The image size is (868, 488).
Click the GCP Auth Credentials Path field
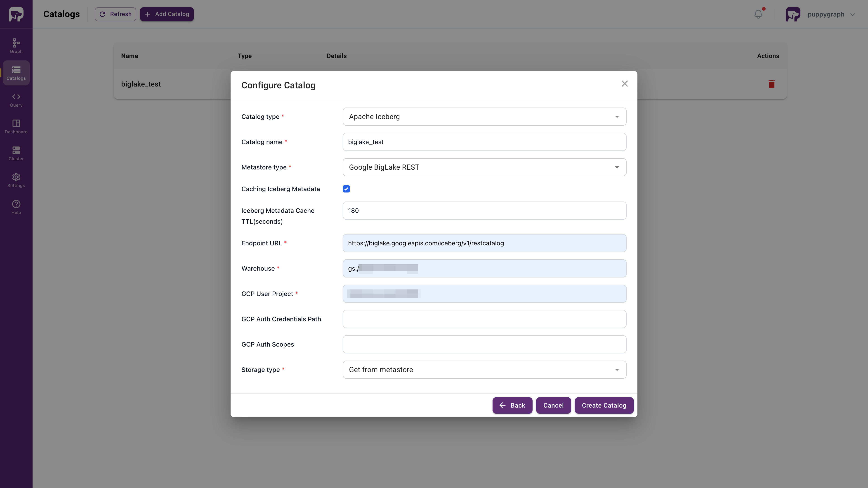coord(484,319)
